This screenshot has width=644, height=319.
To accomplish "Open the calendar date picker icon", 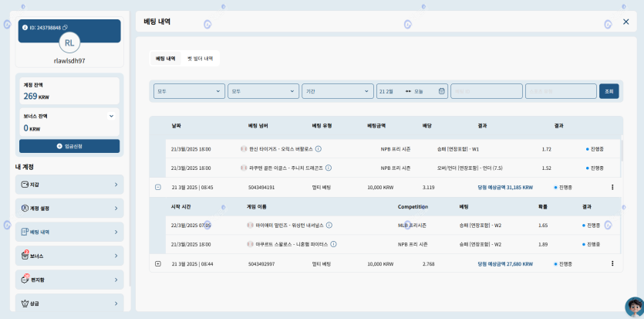I will point(442,91).
